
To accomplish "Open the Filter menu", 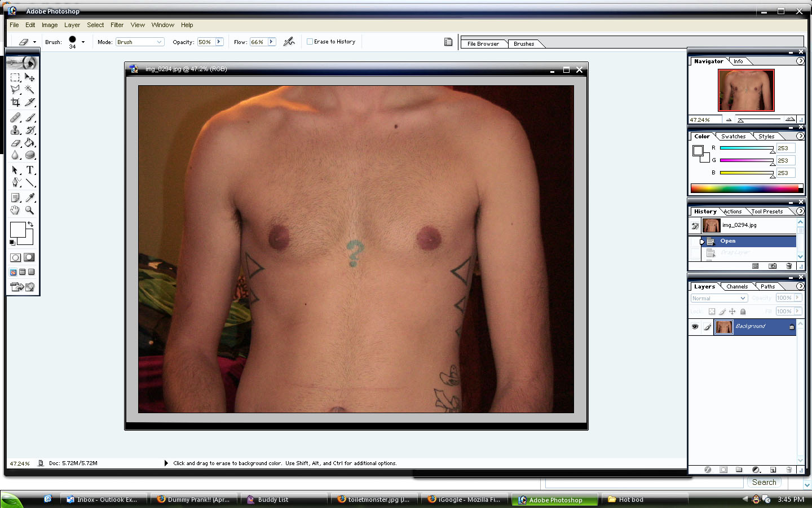I will (117, 25).
